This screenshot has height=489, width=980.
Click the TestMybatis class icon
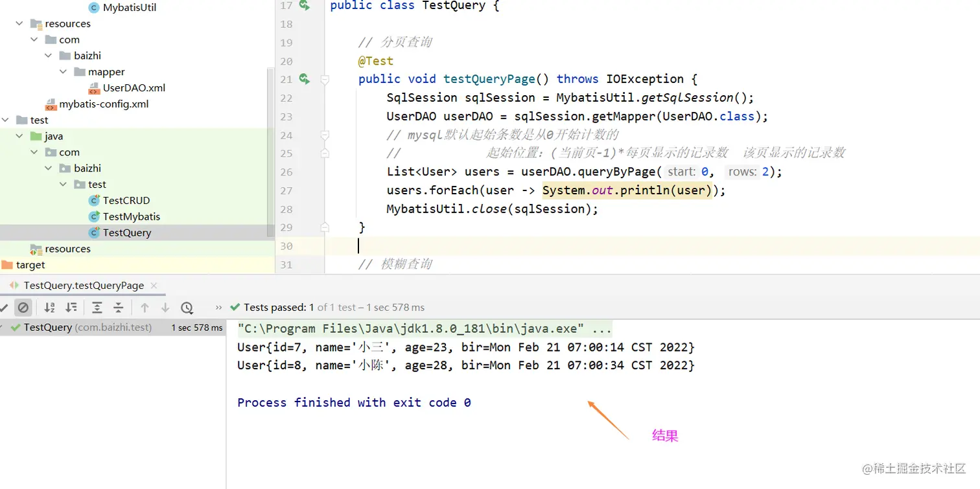tap(94, 217)
